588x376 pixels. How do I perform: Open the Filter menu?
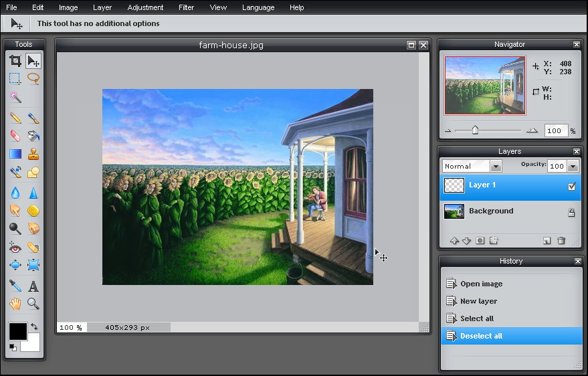click(x=186, y=7)
